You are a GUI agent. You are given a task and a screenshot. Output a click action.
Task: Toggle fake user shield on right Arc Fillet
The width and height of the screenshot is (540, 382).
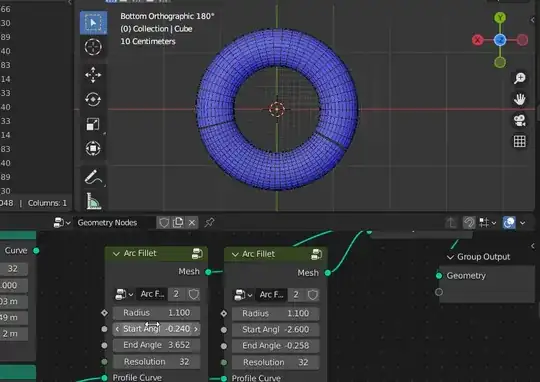tap(313, 295)
